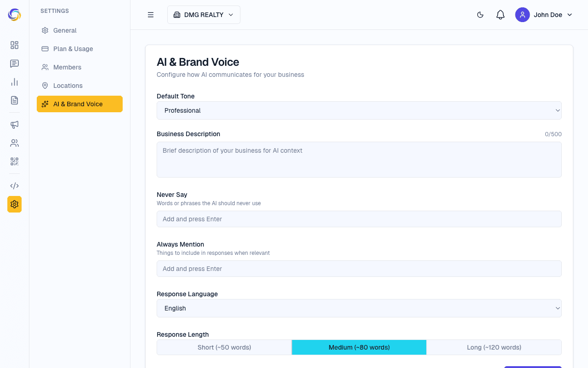Focus the Business Description text area
The height and width of the screenshot is (368, 588).
pos(359,160)
